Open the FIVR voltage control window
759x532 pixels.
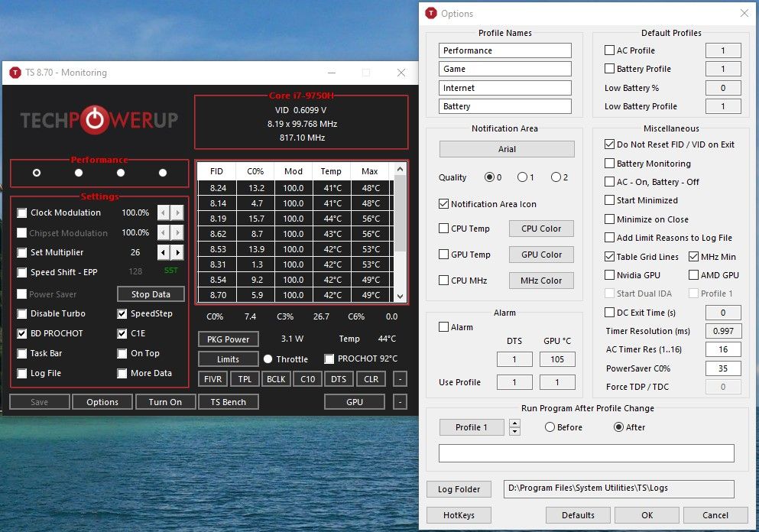[x=212, y=378]
